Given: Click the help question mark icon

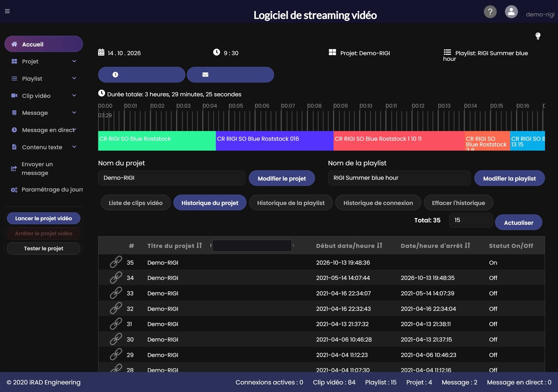Looking at the screenshot, I should click(490, 12).
